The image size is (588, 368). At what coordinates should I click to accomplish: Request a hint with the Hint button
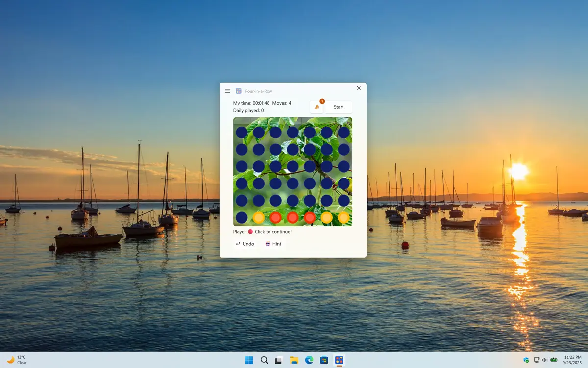pos(273,244)
